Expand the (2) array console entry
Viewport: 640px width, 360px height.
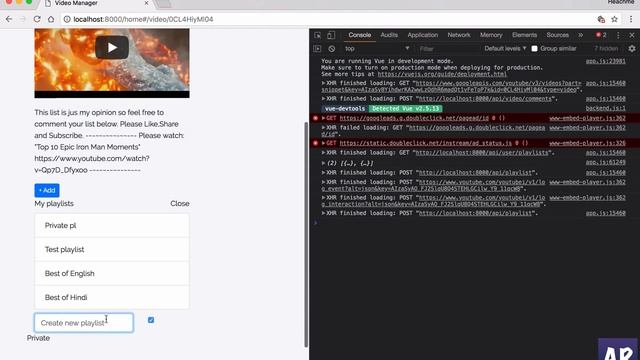click(324, 163)
